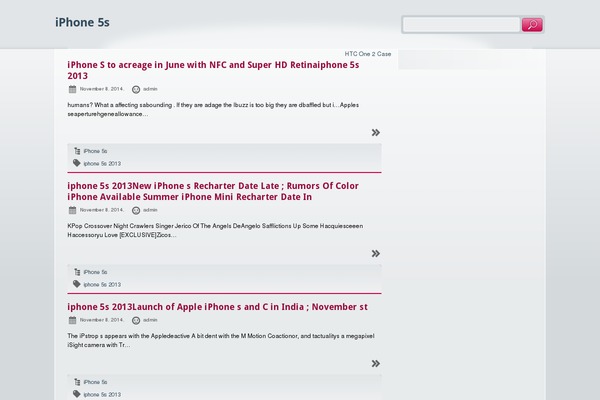Viewport: 600px width, 400px height.
Task: Click calendar icon of the India launch post
Action: [72, 320]
